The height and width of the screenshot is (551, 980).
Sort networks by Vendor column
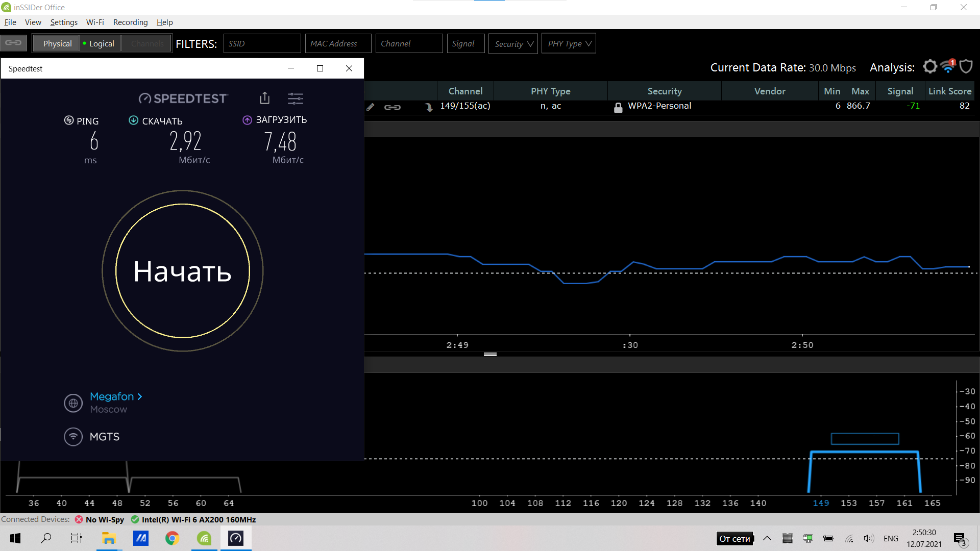[770, 91]
